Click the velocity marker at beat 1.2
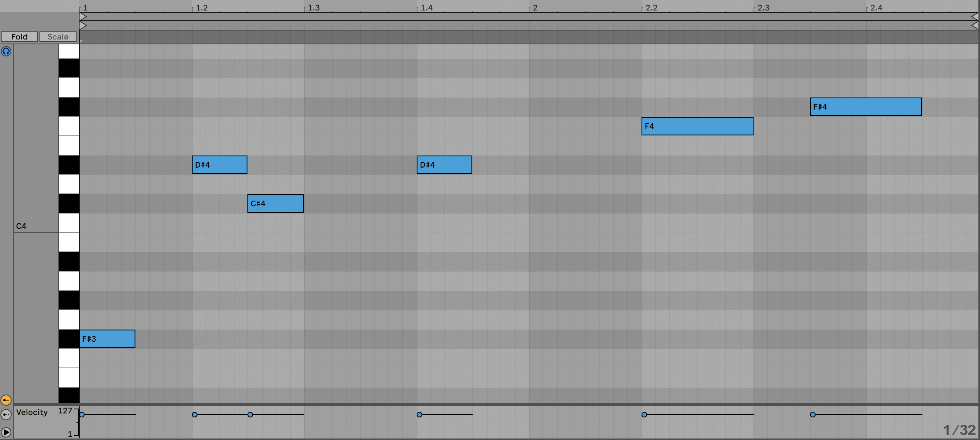The width and height of the screenshot is (980, 440). pos(195,414)
